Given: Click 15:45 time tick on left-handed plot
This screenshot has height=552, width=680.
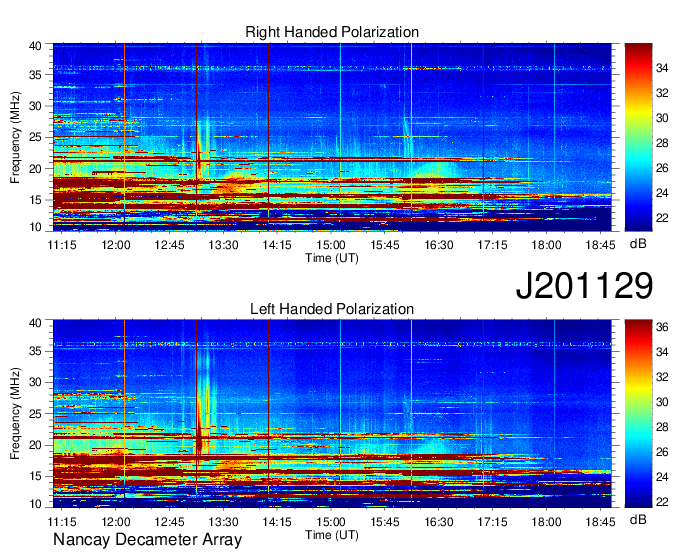Looking at the screenshot, I should point(385,522).
